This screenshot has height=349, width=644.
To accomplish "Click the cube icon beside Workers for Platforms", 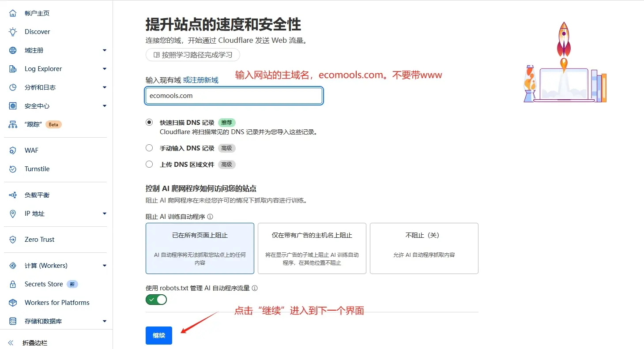I will tap(13, 303).
